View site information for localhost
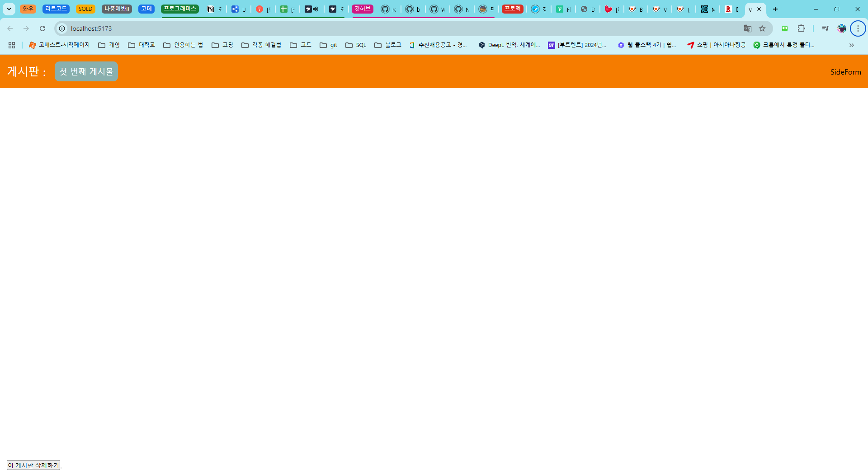This screenshot has height=470, width=868. coord(62,28)
